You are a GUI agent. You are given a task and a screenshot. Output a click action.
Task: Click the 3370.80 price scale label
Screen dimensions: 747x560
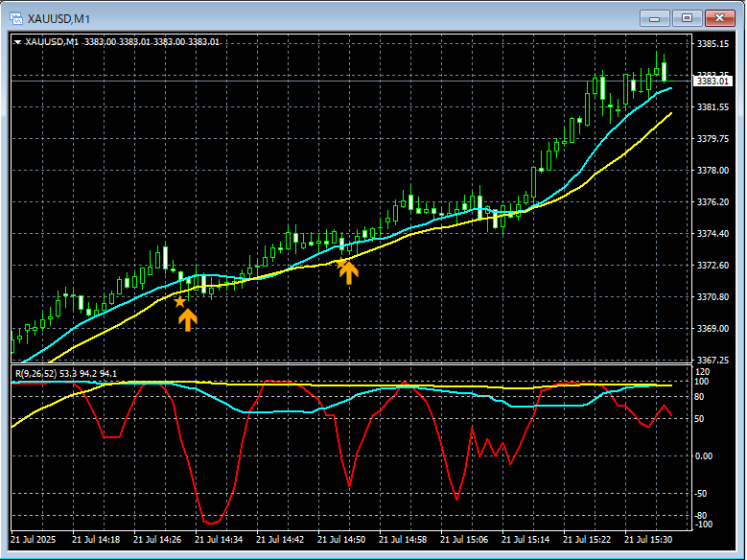pos(712,297)
